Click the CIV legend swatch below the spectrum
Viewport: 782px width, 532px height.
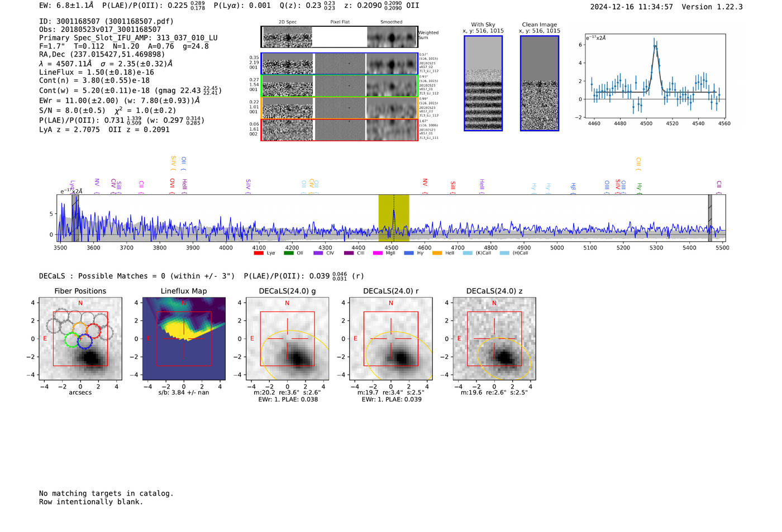318,253
